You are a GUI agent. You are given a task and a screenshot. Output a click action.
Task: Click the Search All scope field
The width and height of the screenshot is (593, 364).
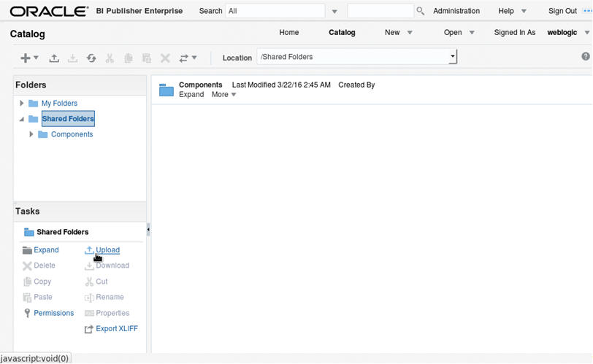pyautogui.click(x=275, y=11)
